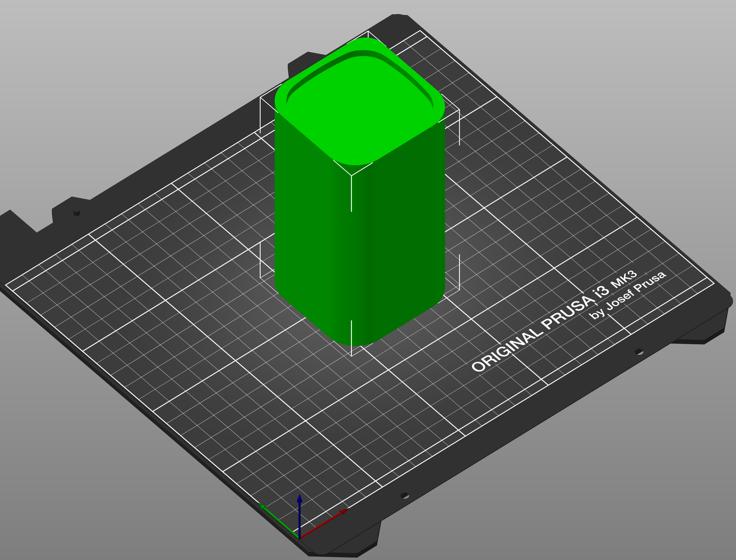Click the screw hole on right bed edge
Screen dimensions: 736x560
pyautogui.click(x=639, y=352)
